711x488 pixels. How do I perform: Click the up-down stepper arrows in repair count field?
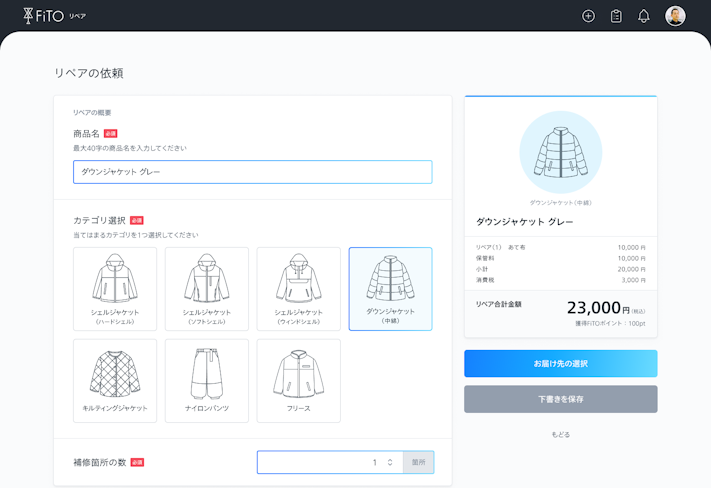pyautogui.click(x=390, y=462)
